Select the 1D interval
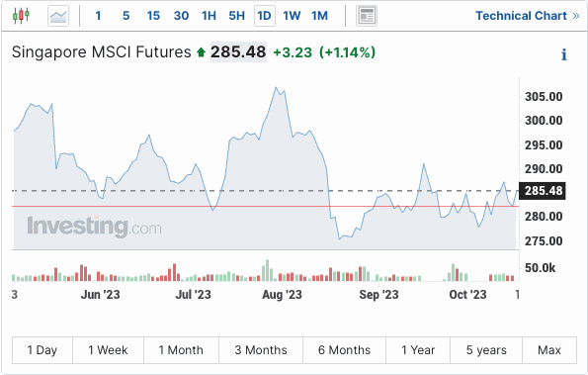Screen dimensions: 588x375 (x=265, y=16)
